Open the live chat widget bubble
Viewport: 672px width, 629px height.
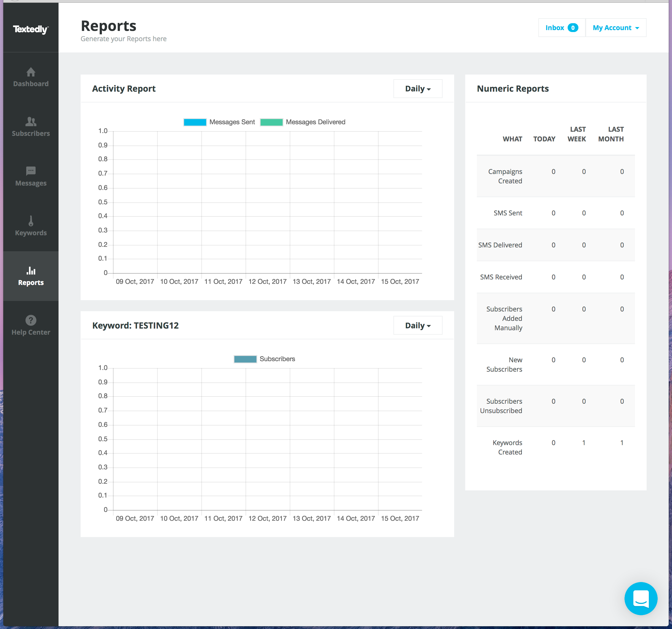641,598
